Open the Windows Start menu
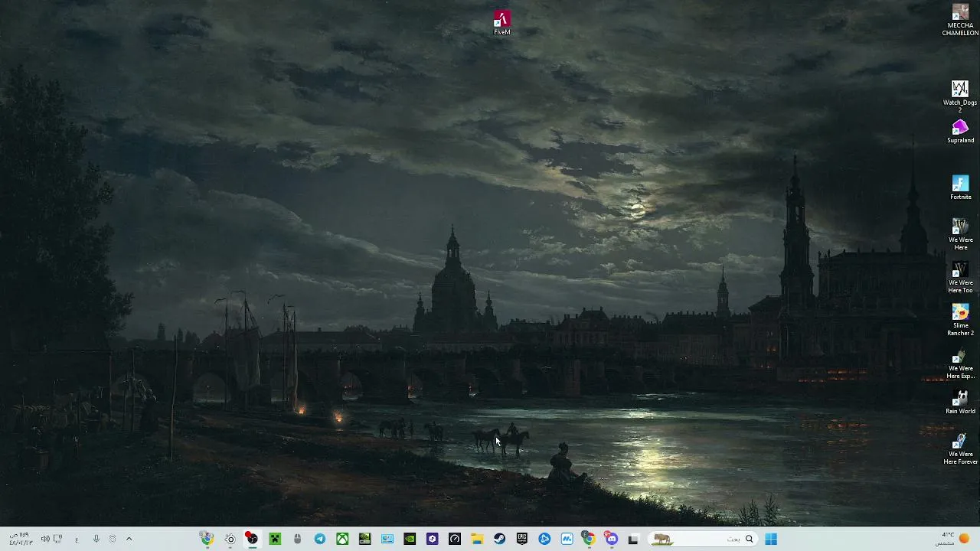The width and height of the screenshot is (980, 551). click(x=771, y=539)
